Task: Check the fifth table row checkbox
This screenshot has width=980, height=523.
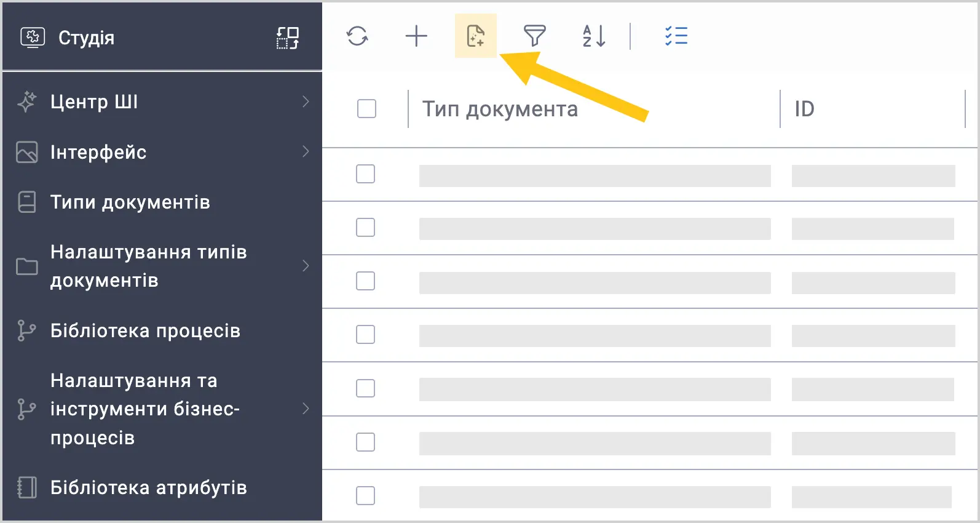Action: (x=365, y=388)
